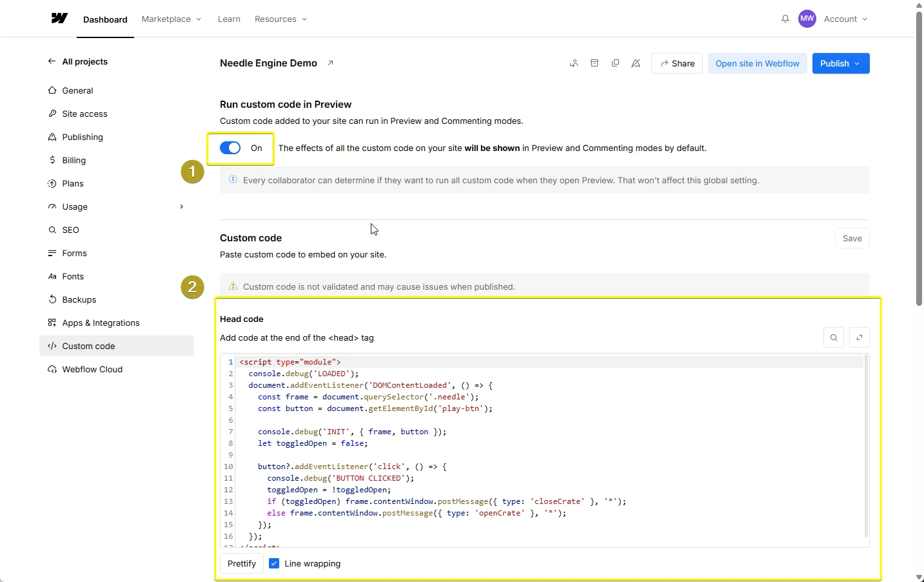
Task: Click the Share button
Action: pyautogui.click(x=677, y=63)
